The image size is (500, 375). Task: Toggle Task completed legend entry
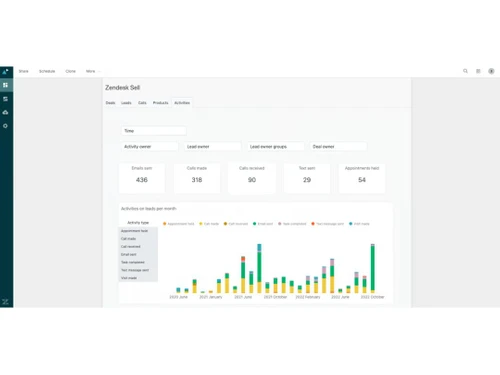tap(292, 224)
